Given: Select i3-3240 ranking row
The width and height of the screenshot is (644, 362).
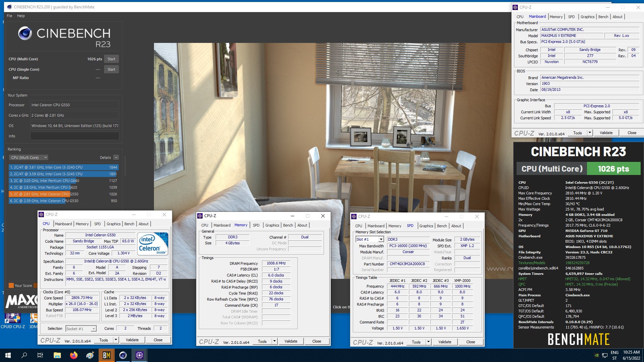Looking at the screenshot, I should tap(63, 167).
